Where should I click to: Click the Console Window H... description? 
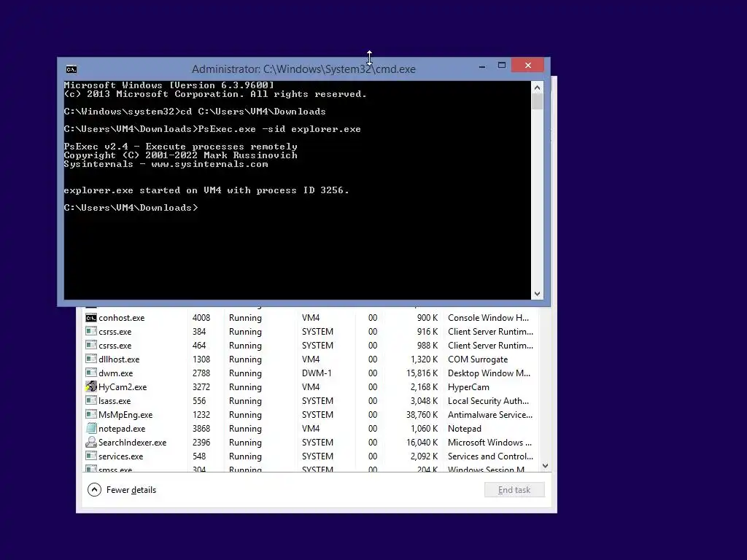point(488,318)
